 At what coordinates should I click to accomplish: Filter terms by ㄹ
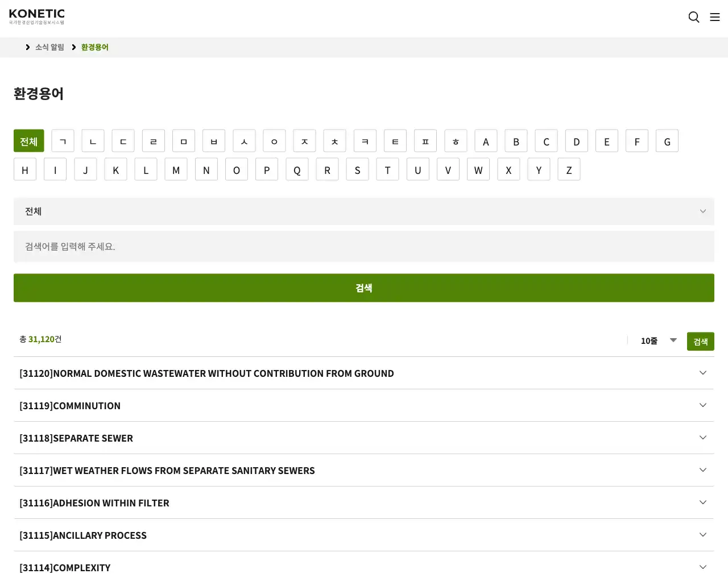(x=154, y=141)
